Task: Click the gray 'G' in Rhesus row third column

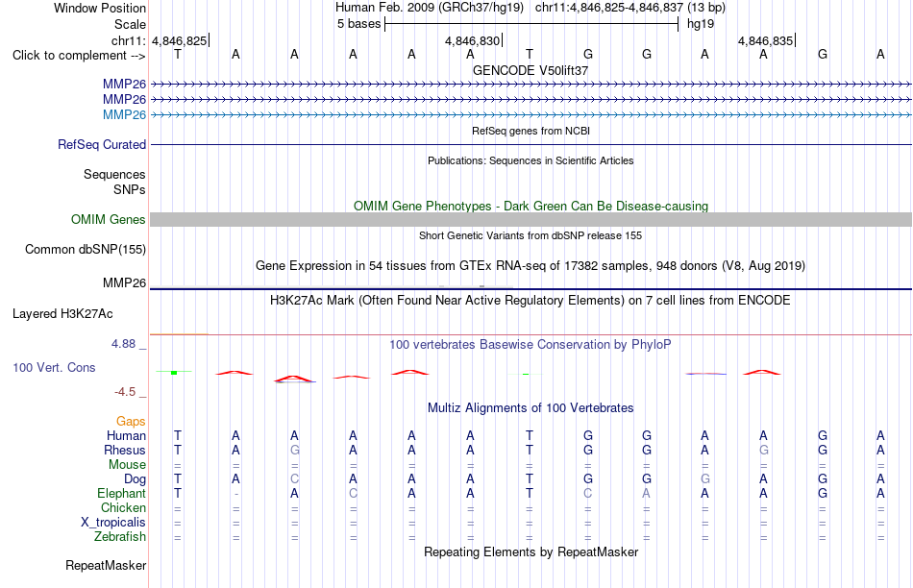Action: click(295, 450)
